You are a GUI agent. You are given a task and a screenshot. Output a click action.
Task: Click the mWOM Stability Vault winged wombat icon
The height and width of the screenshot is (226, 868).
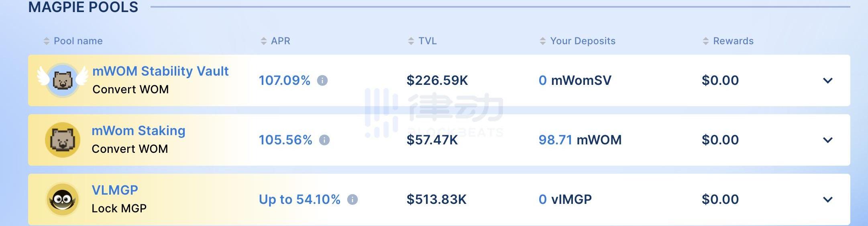point(63,80)
